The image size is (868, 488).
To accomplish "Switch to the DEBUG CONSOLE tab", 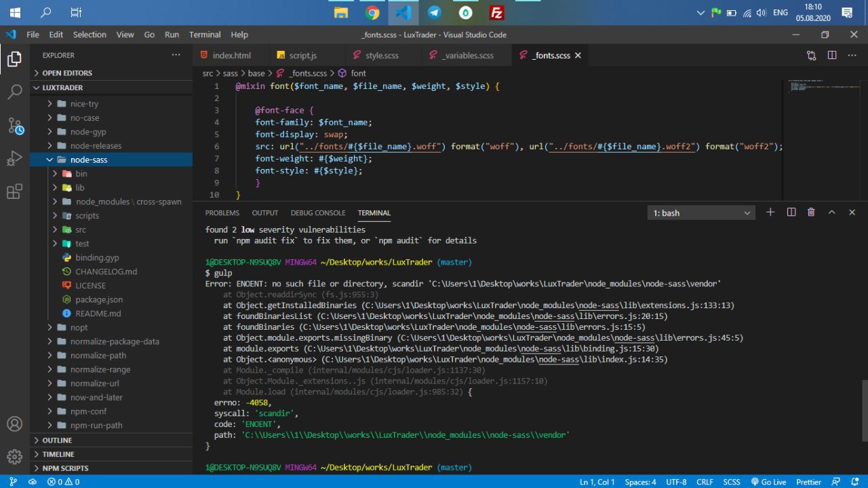I will [318, 213].
